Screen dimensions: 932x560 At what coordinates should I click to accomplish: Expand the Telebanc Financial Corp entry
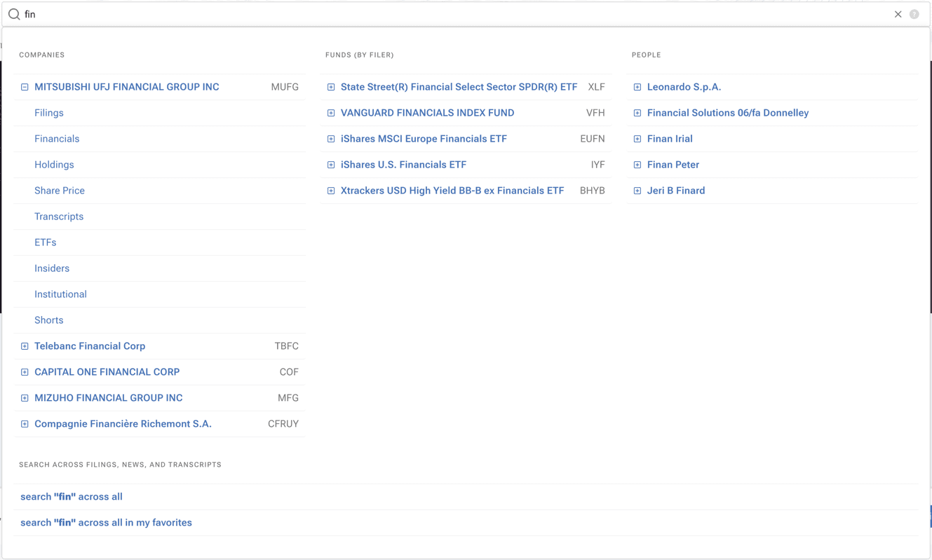[25, 346]
